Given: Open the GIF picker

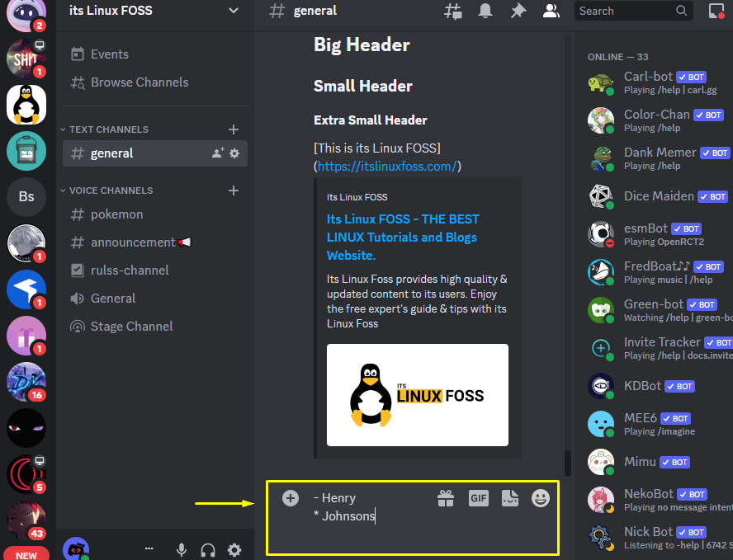Looking at the screenshot, I should 478,498.
